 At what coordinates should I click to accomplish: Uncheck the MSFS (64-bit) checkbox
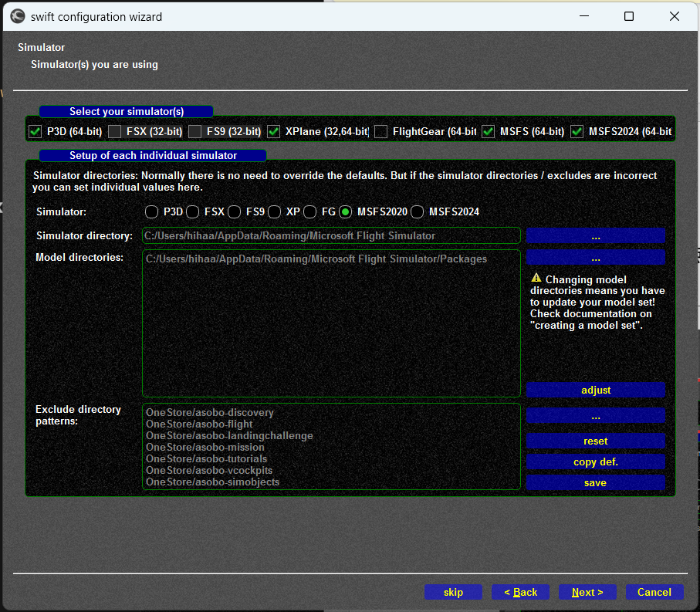pos(488,132)
